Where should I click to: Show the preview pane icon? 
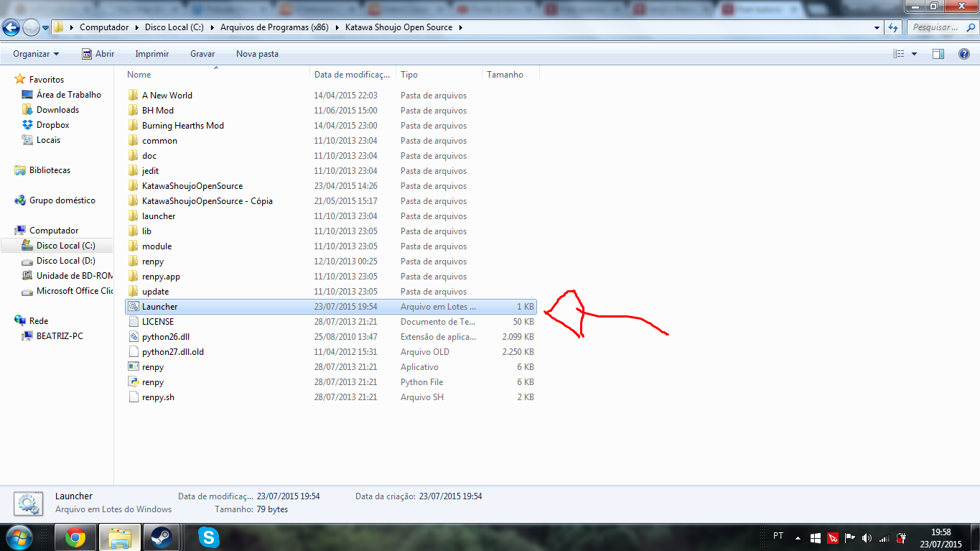click(x=938, y=54)
